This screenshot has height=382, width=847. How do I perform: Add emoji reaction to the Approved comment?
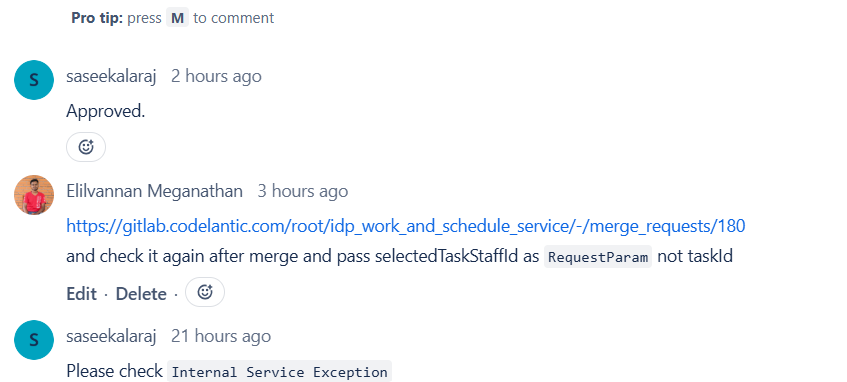coord(86,146)
